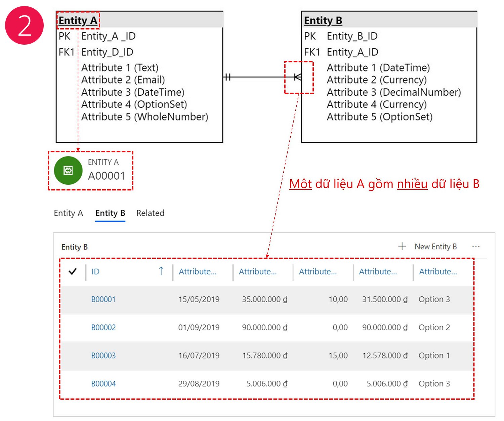This screenshot has height=421, width=504.
Task: Toggle the select-all checkmark in grid header
Action: [x=73, y=272]
